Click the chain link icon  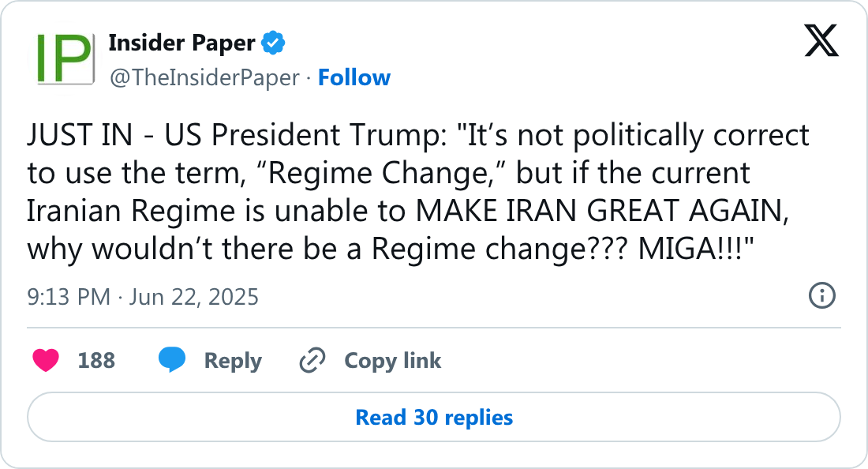pos(312,361)
